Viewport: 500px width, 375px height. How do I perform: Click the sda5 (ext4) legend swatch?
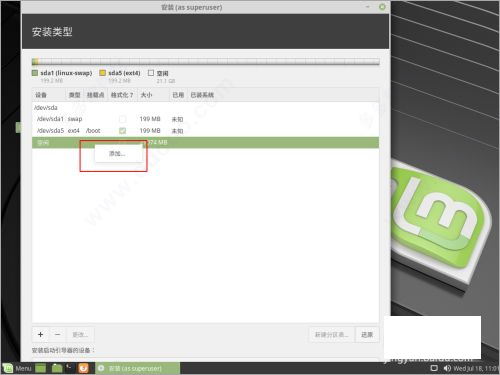pyautogui.click(x=103, y=73)
